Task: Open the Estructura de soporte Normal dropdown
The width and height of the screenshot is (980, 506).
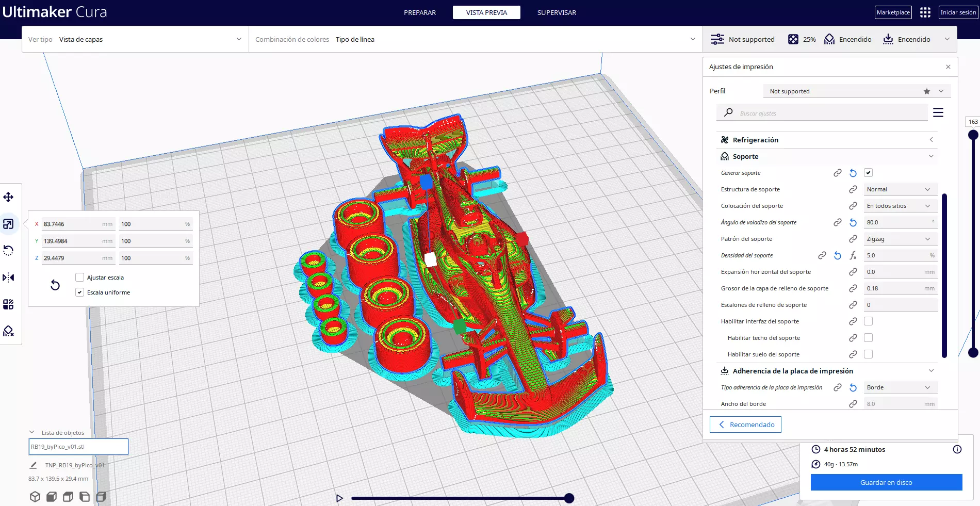Action: [x=901, y=189]
